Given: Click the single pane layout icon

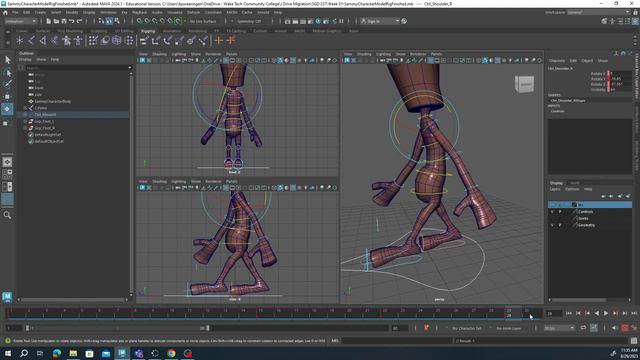Looking at the screenshot, I should pos(7,162).
